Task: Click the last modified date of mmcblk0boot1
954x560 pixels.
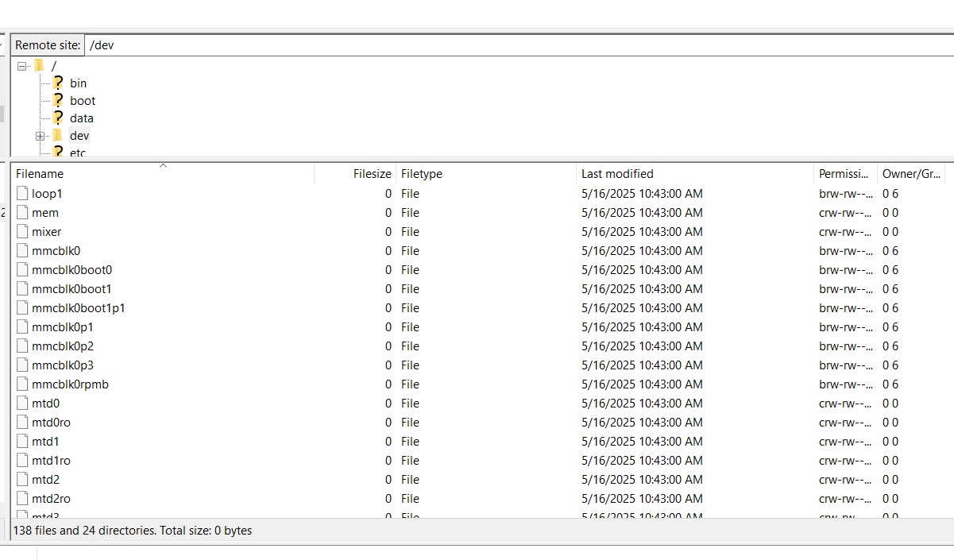Action: coord(642,288)
